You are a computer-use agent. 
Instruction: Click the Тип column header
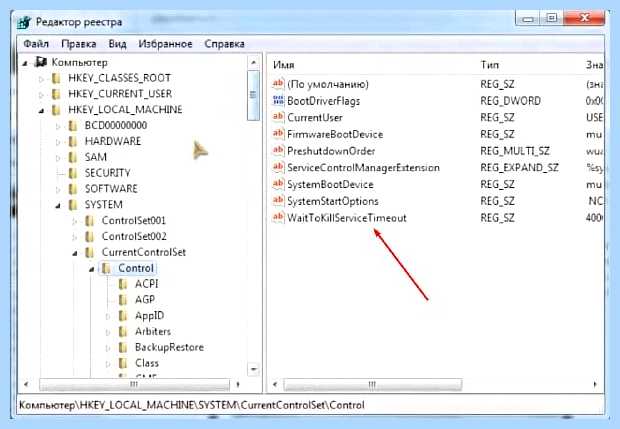[490, 64]
